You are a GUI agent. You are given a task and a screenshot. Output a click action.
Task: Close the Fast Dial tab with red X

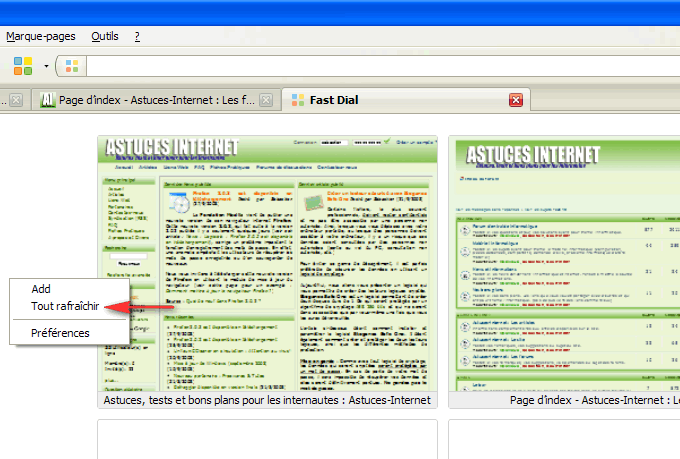(x=516, y=100)
